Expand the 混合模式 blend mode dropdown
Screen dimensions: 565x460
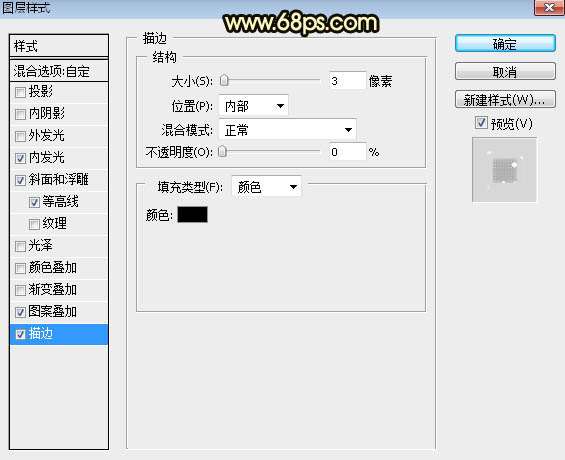tap(287, 130)
